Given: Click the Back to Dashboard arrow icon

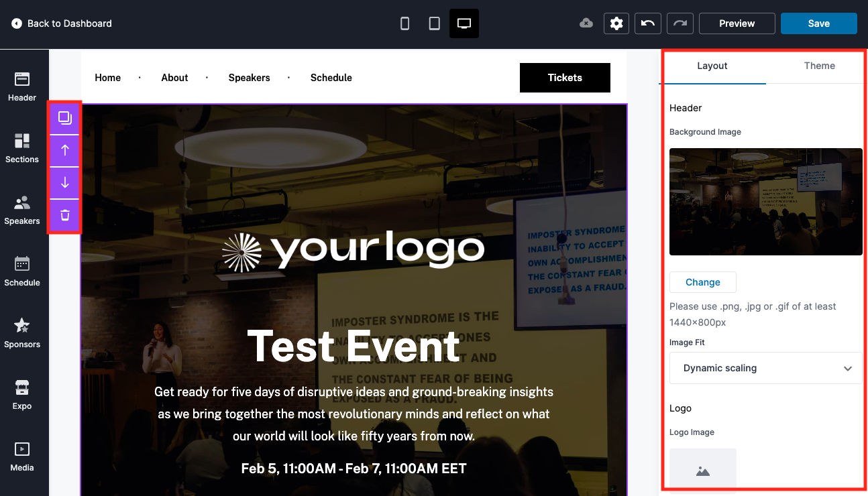Looking at the screenshot, I should coord(17,23).
